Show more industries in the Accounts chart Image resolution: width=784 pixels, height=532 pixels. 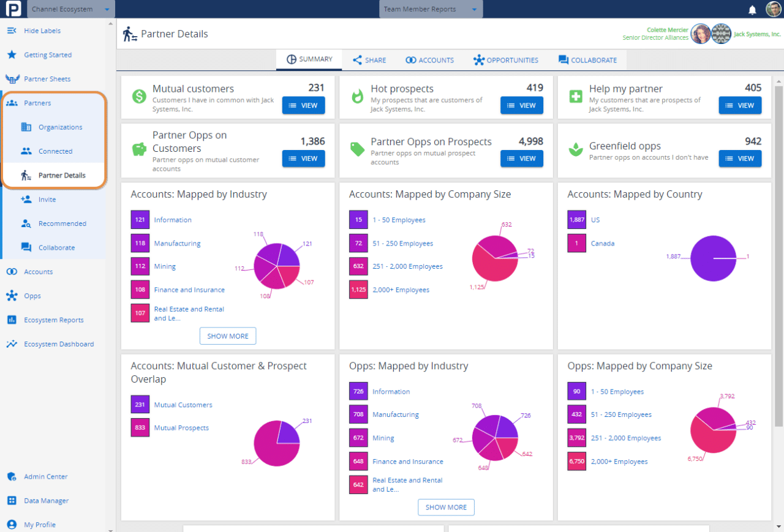[x=228, y=335]
